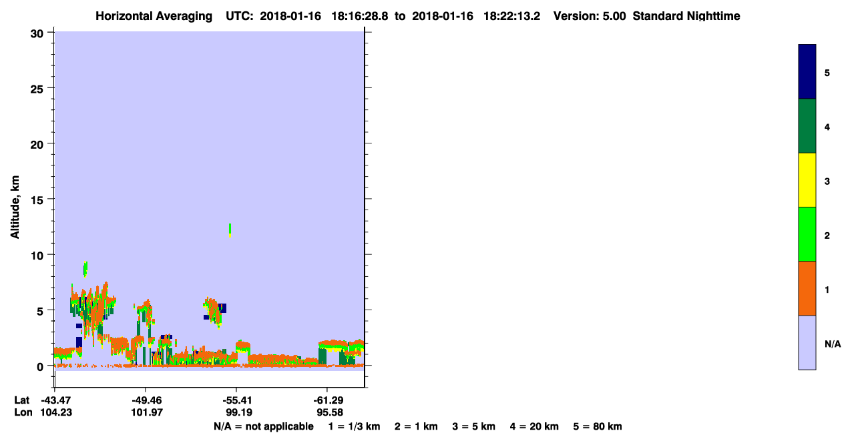Image resolution: width=868 pixels, height=445 pixels.
Task: Click the 'Version: 5.00' text
Action: (590, 16)
